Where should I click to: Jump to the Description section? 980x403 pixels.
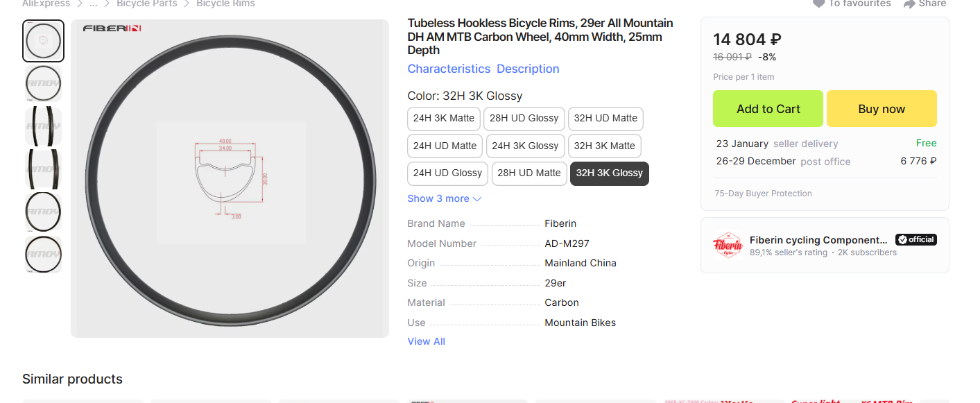[528, 69]
